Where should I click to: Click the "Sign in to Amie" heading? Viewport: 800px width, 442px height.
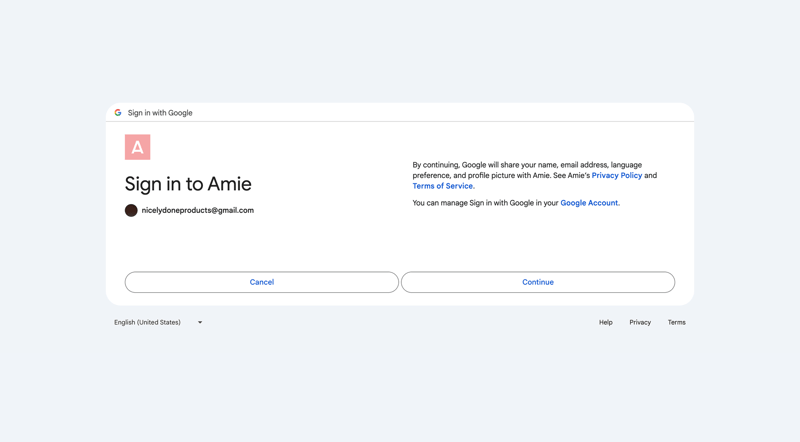pyautogui.click(x=188, y=184)
